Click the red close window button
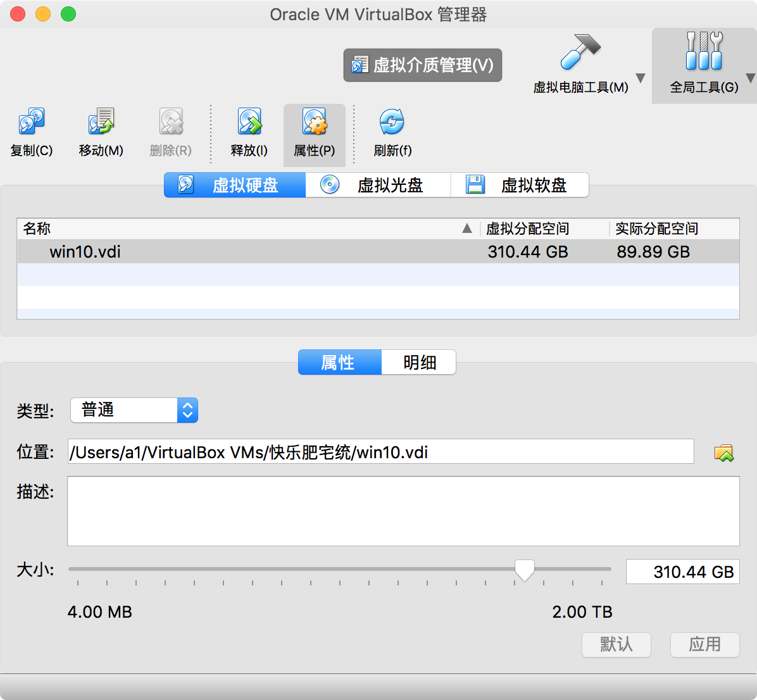This screenshot has width=757, height=700. click(x=18, y=14)
